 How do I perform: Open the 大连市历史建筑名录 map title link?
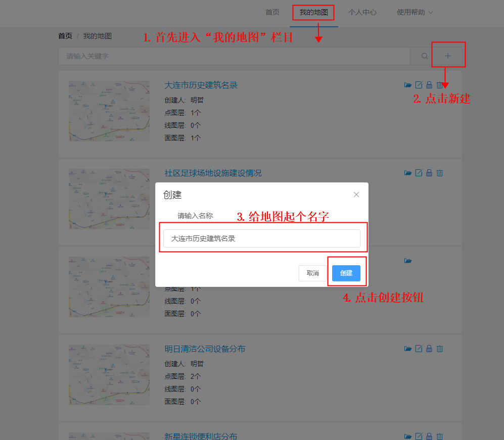tap(201, 85)
